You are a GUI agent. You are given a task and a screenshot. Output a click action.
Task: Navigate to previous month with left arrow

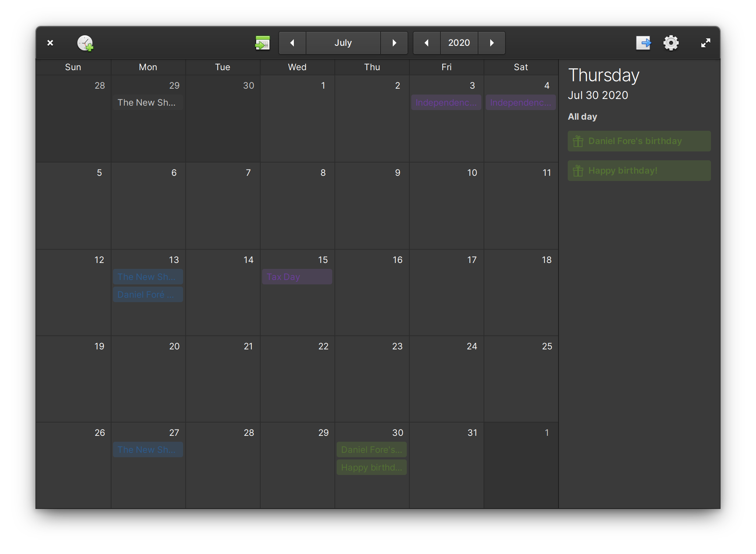coord(292,42)
